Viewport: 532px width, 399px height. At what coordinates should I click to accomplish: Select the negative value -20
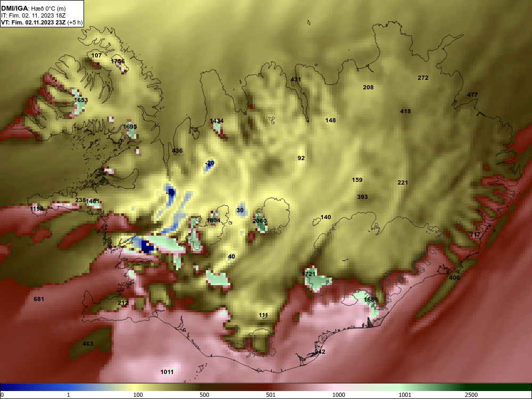(x=210, y=163)
